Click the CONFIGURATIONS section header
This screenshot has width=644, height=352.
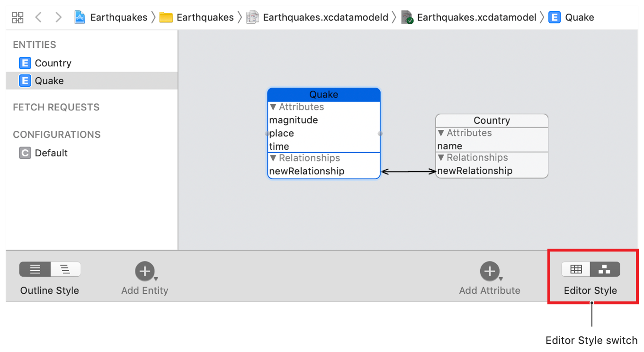[x=57, y=135]
